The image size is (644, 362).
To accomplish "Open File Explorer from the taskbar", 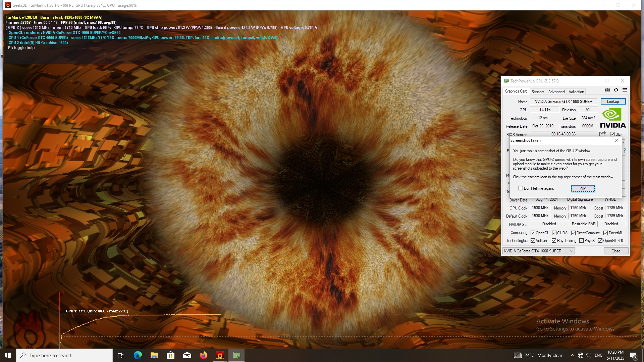I will (154, 355).
